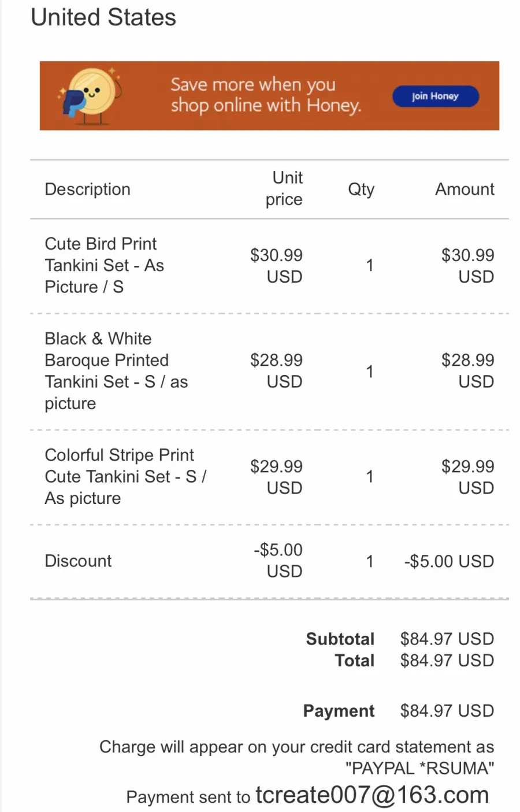Viewport: 520px width, 812px height.
Task: Click the Join Honey button
Action: tap(436, 96)
